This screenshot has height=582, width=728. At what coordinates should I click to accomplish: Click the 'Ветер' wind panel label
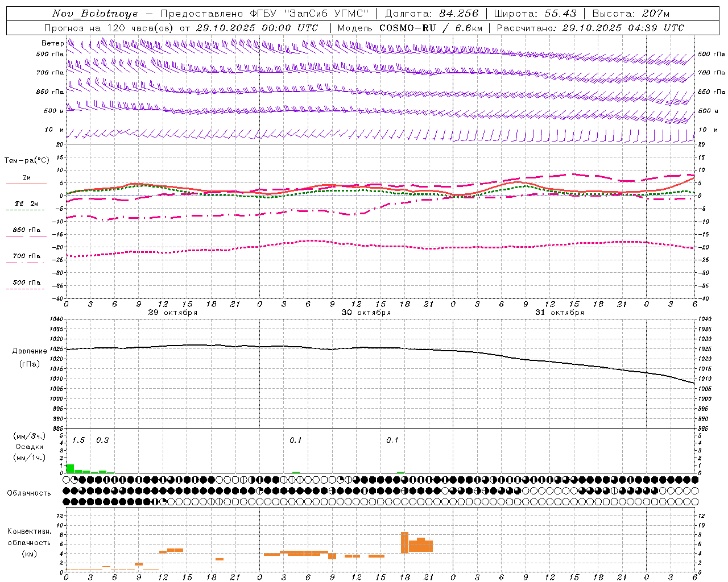point(52,43)
